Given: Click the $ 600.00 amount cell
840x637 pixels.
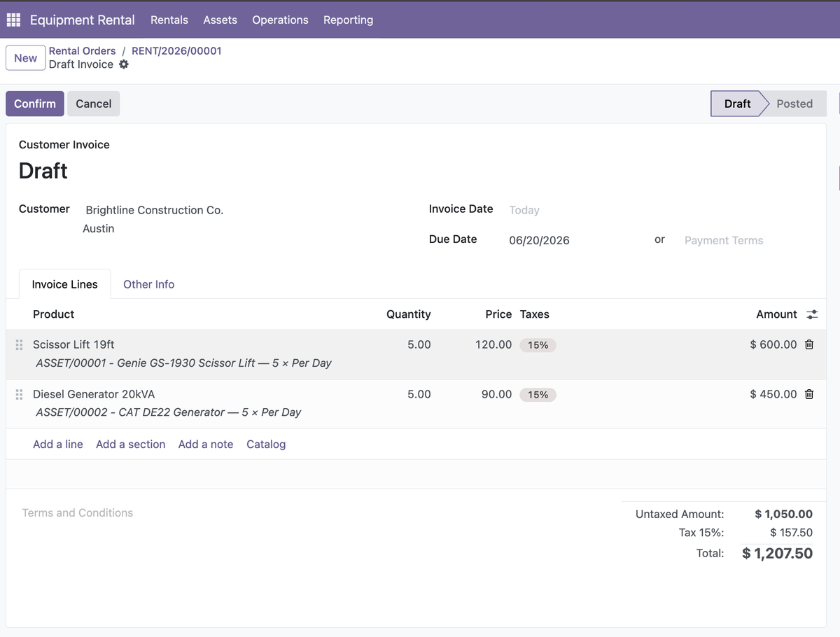Looking at the screenshot, I should click(773, 344).
